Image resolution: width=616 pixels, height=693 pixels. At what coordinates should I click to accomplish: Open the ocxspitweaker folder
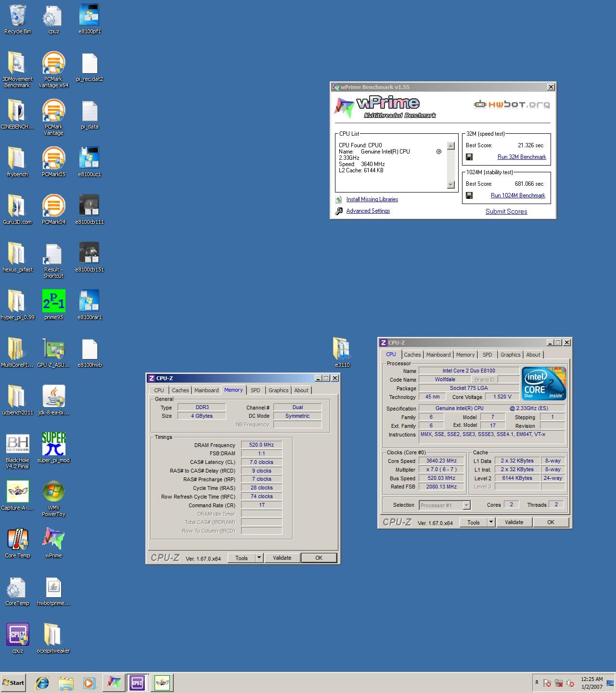(53, 639)
